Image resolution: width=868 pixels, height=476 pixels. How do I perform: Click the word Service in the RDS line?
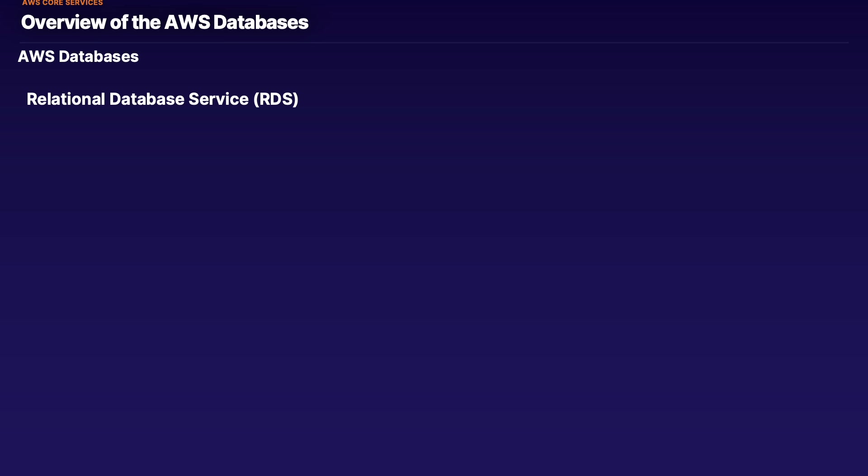coord(218,99)
